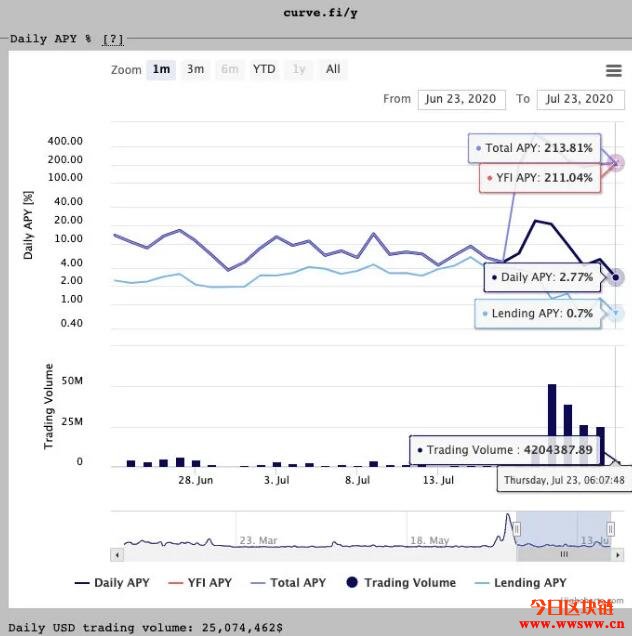Toggle YFI APY series in legend
Viewport: 632px width, 636px height.
pyautogui.click(x=200, y=583)
